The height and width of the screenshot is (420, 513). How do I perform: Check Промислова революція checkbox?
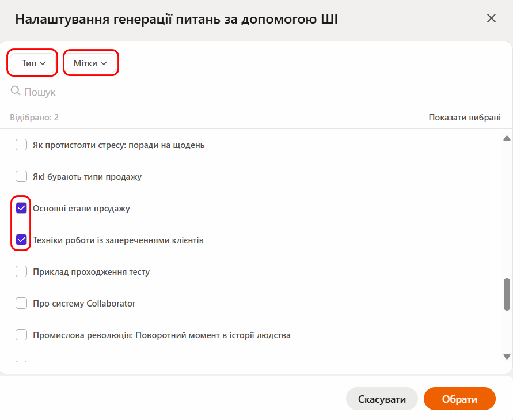tap(21, 335)
